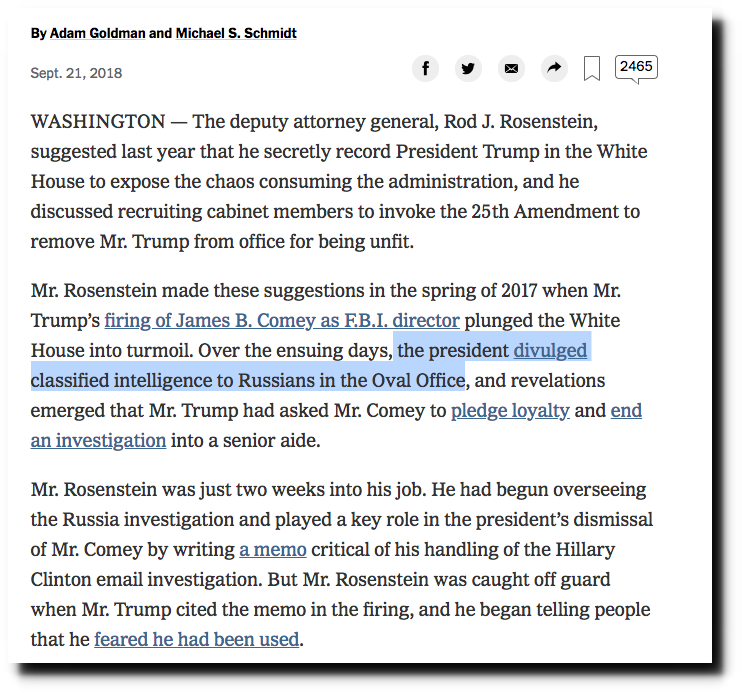Visit the 'pledge loyalty' link

coord(510,411)
